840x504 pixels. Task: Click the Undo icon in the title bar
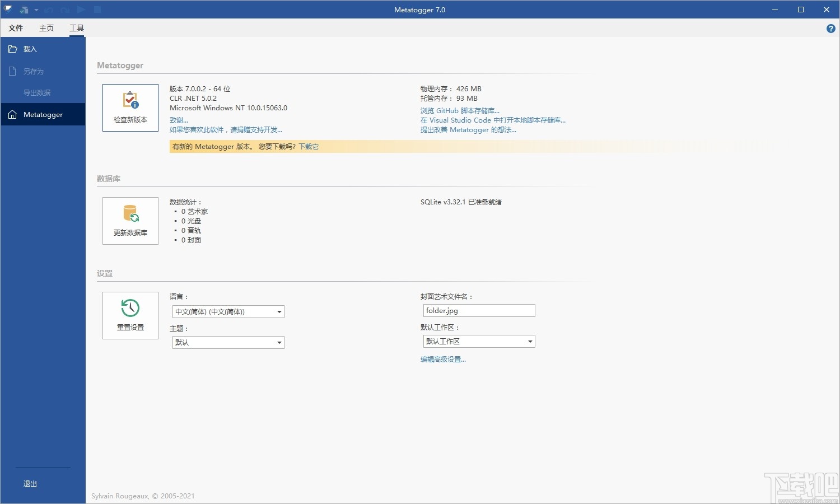click(50, 10)
